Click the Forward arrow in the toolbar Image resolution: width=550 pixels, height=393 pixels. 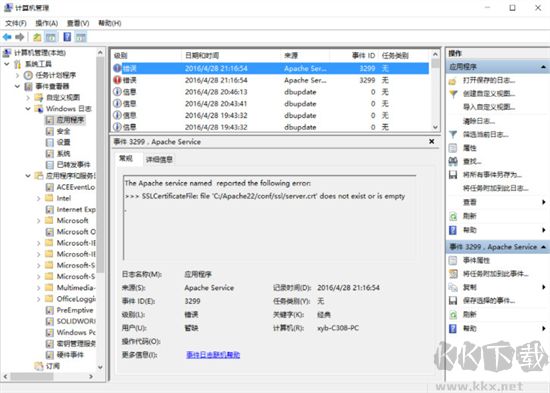[20, 37]
